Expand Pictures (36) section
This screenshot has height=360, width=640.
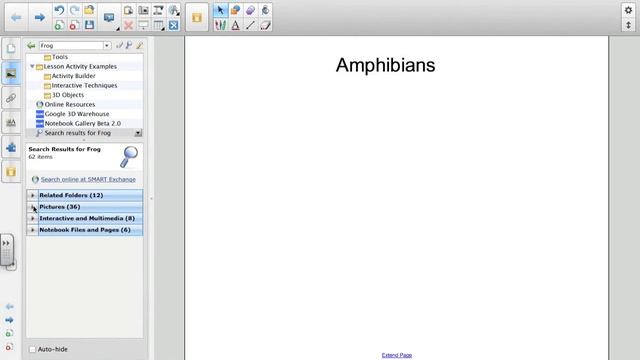33,207
